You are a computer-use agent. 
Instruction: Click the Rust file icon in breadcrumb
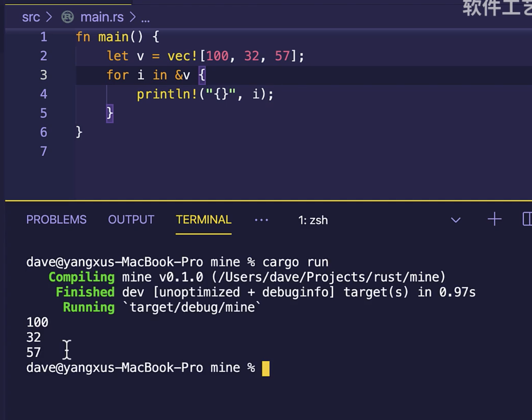[x=67, y=17]
